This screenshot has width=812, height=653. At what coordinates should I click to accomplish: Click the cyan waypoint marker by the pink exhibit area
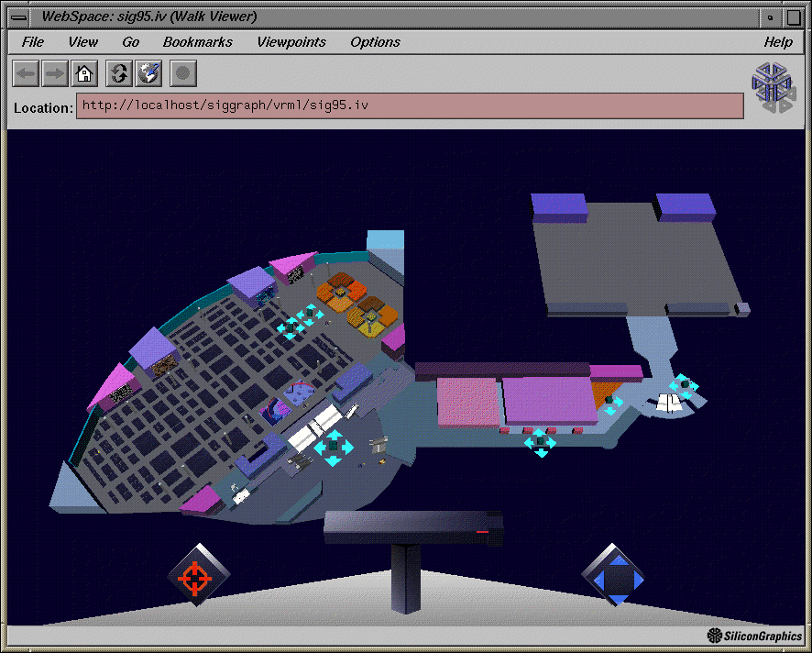[x=540, y=442]
